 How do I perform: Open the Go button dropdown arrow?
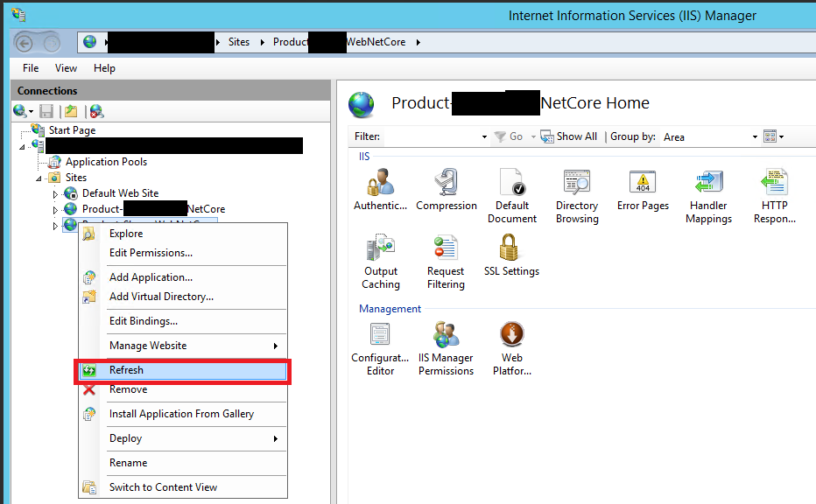coord(533,136)
